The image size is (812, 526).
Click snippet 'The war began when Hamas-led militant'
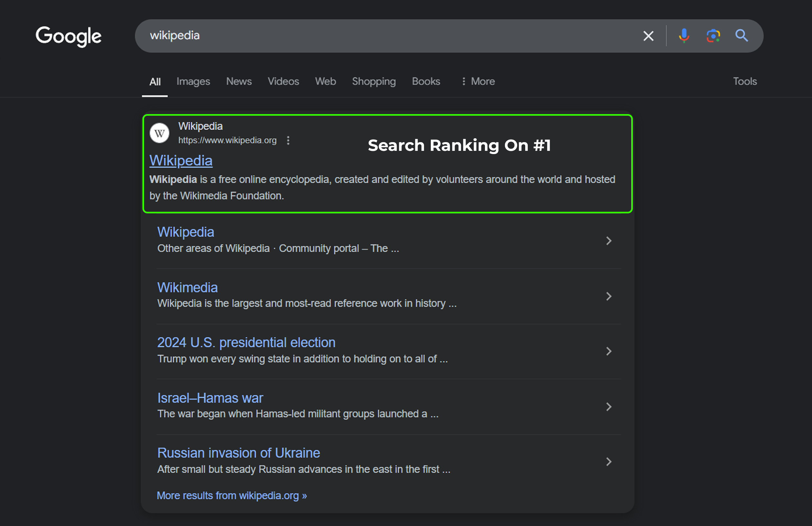click(x=248, y=414)
